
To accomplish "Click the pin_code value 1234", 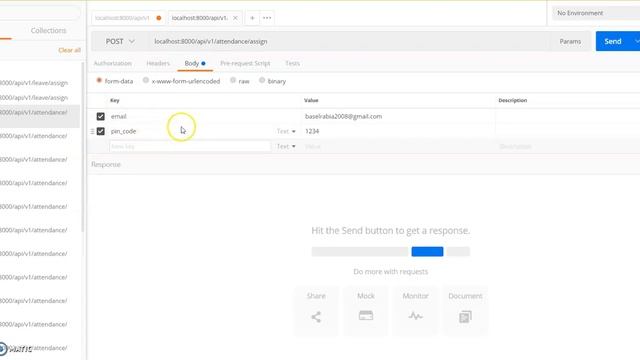I will click(x=312, y=131).
